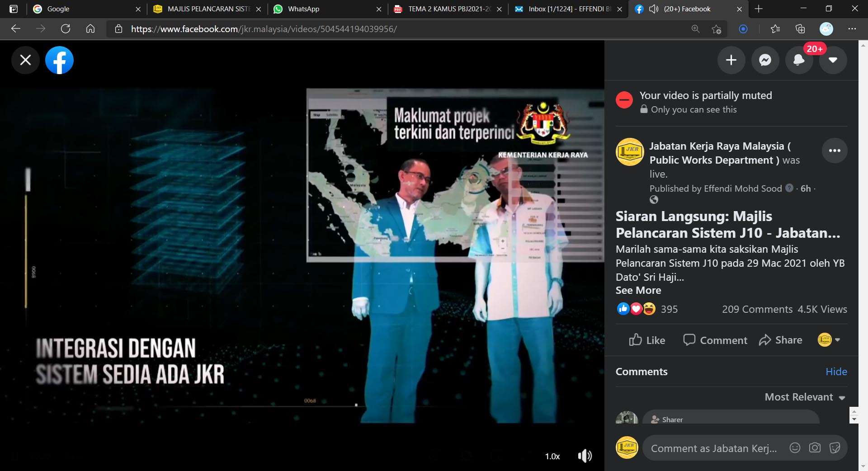This screenshot has height=471, width=868.
Task: Switch to TEMA 2 KAMUS PBJ2021 tab
Action: click(x=449, y=9)
